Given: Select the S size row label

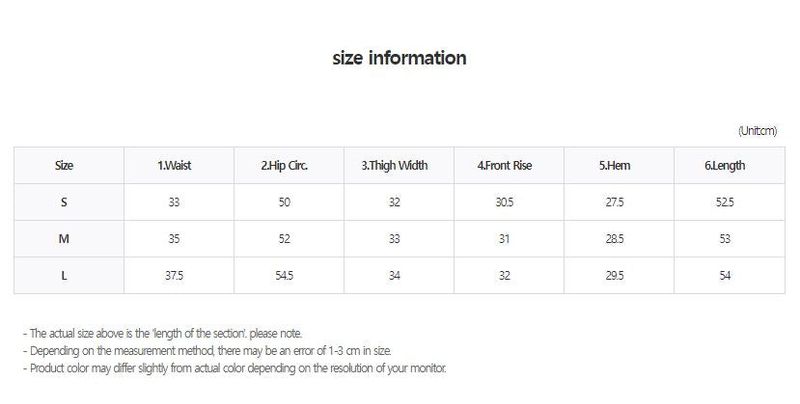Looking at the screenshot, I should coord(69,202).
